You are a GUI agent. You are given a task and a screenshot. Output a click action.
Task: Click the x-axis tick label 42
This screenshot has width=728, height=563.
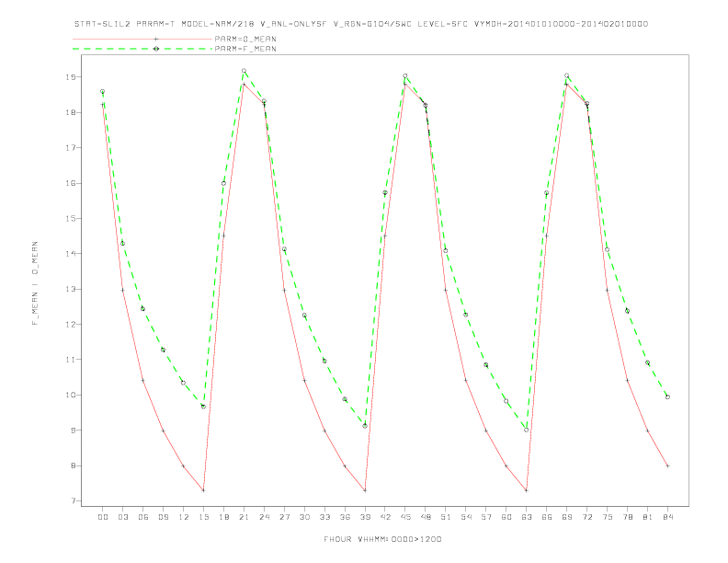pyautogui.click(x=385, y=517)
